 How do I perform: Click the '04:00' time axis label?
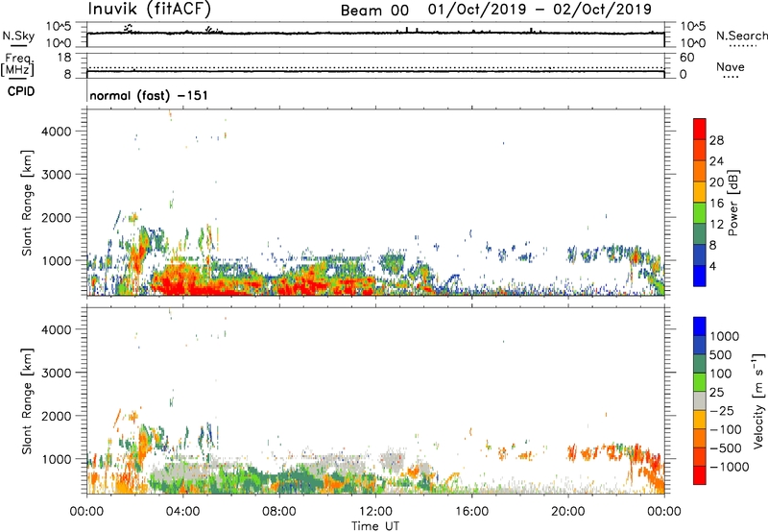coord(182,512)
